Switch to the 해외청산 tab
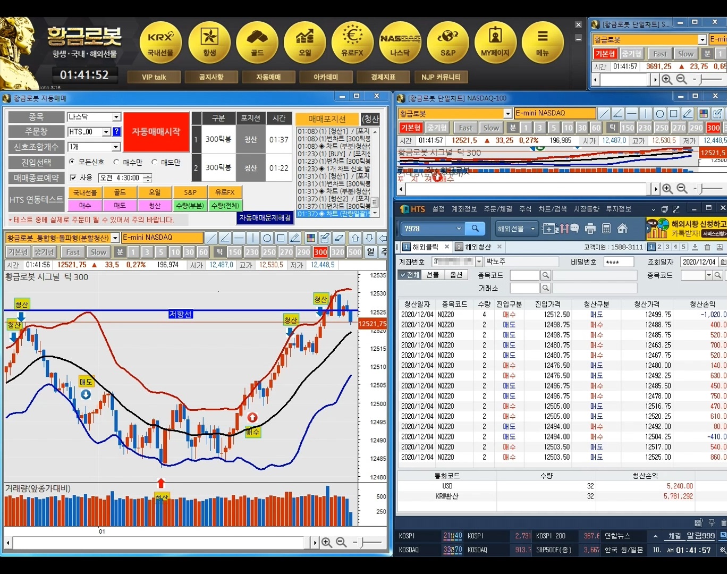 pyautogui.click(x=478, y=247)
